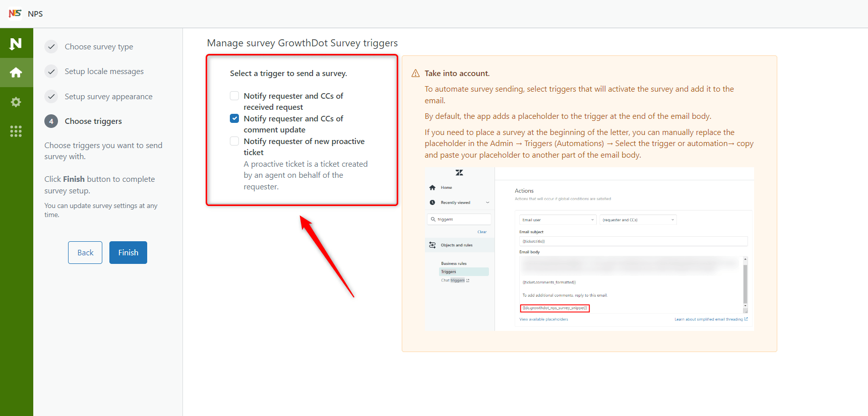
Task: Click the Zendesk trigger example screenshot
Action: tap(589, 249)
